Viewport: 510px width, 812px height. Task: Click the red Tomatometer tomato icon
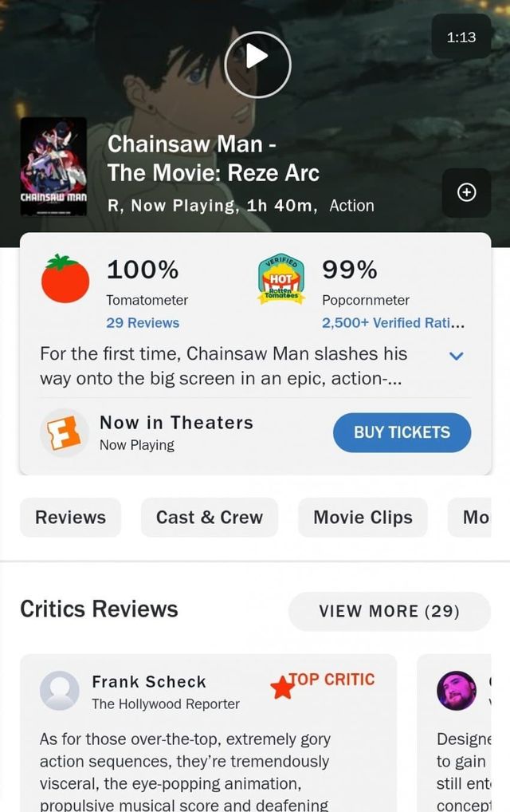[65, 279]
